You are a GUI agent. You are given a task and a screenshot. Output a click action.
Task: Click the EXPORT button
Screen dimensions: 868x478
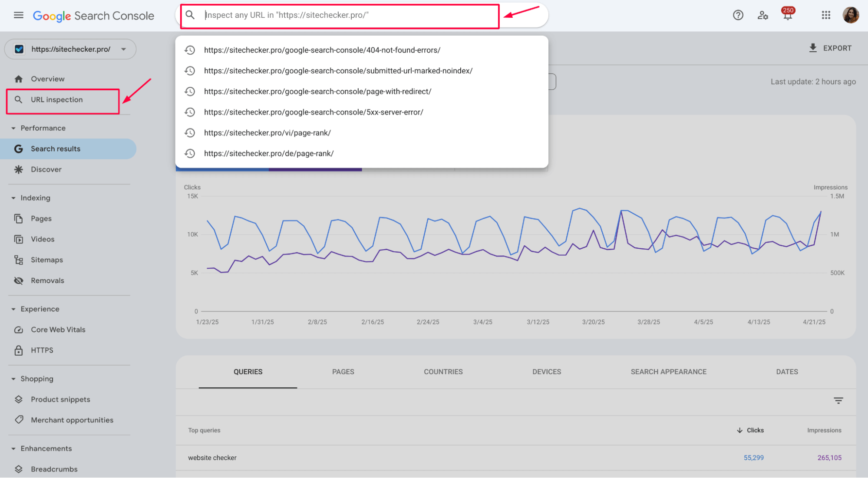coord(830,48)
